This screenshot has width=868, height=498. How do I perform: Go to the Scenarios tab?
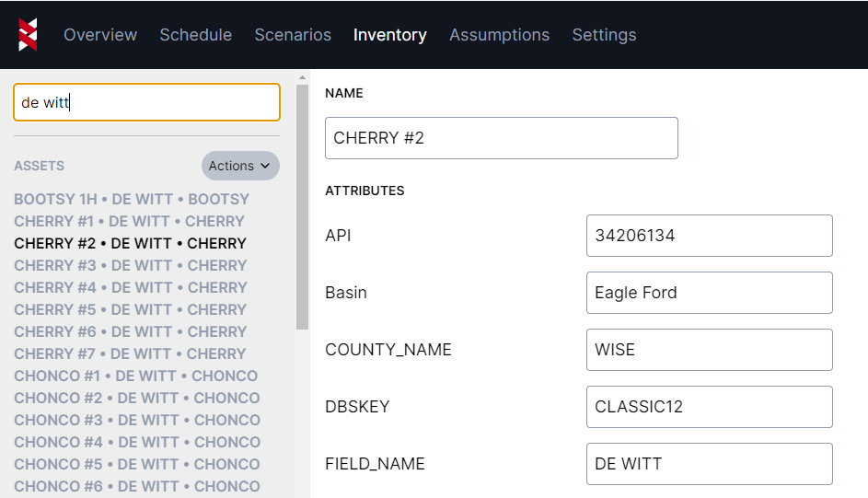click(x=293, y=35)
